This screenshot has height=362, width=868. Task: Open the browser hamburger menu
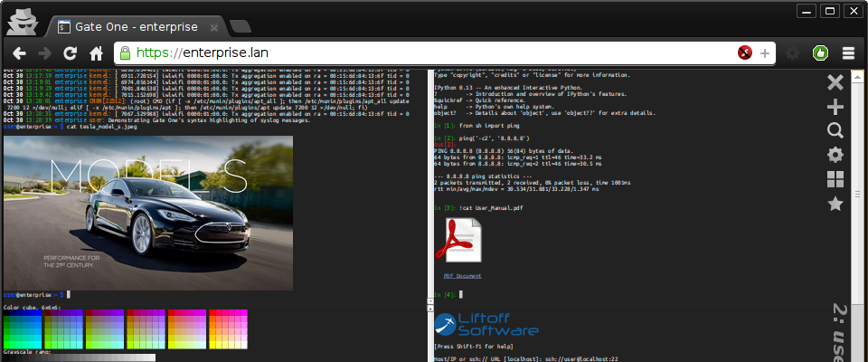pyautogui.click(x=848, y=53)
